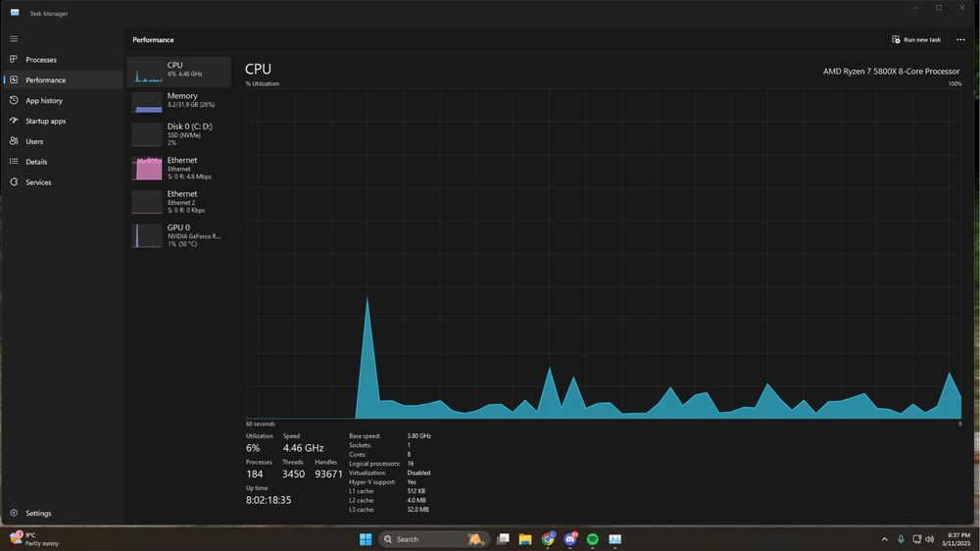Image resolution: width=980 pixels, height=551 pixels.
Task: Click the App history clock icon
Action: [14, 100]
